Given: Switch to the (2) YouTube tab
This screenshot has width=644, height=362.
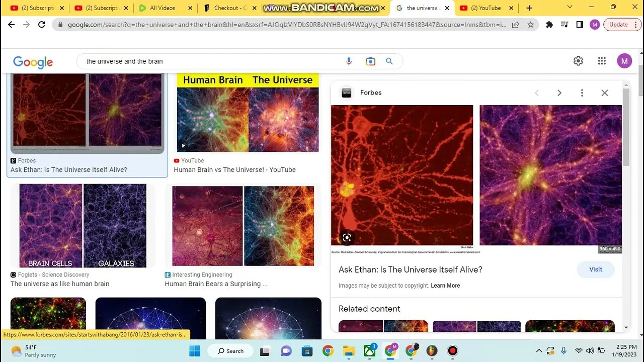Looking at the screenshot, I should tap(487, 8).
